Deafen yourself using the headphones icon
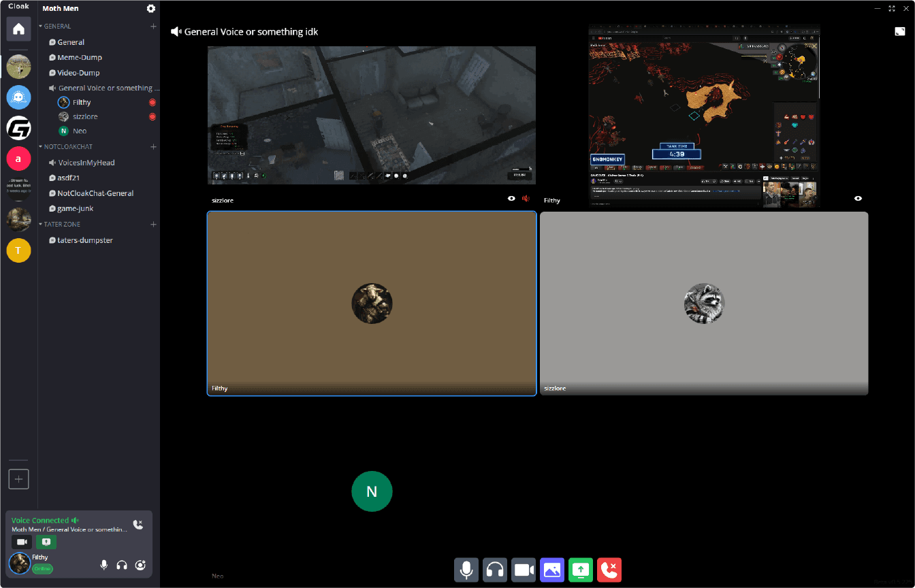 (495, 570)
